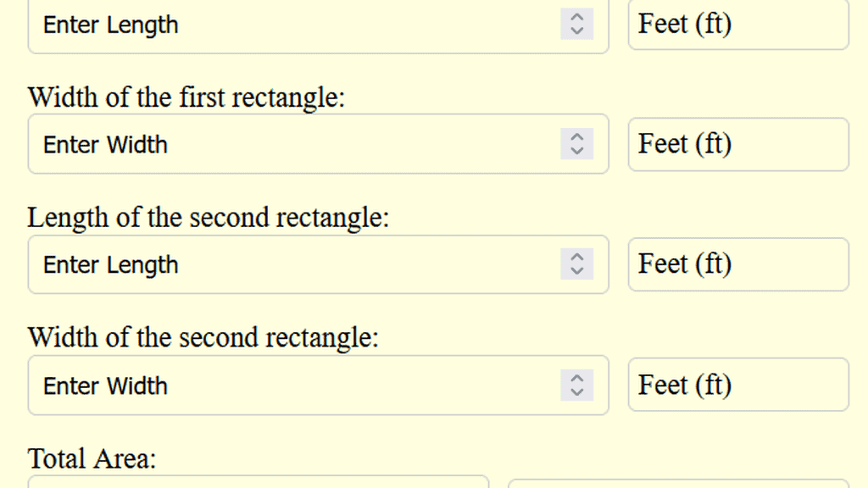This screenshot has width=868, height=488.
Task: Click the 'Width of the second rectangle' label
Action: coord(203,338)
